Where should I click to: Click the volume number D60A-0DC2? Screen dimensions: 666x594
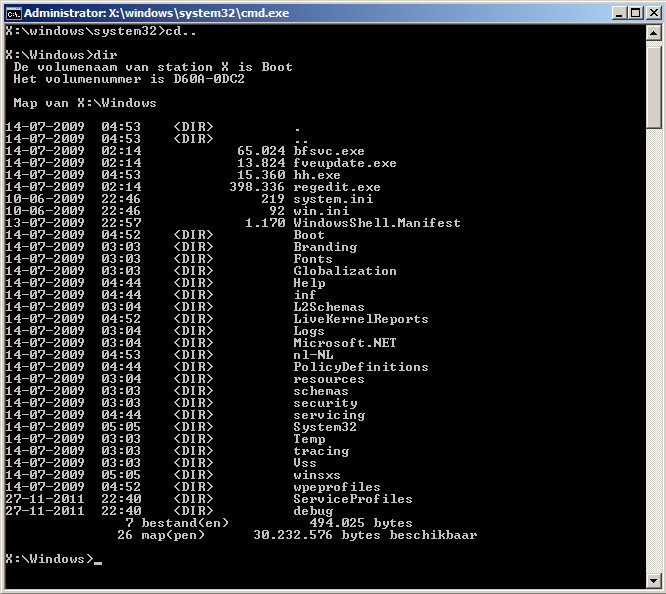[x=209, y=79]
